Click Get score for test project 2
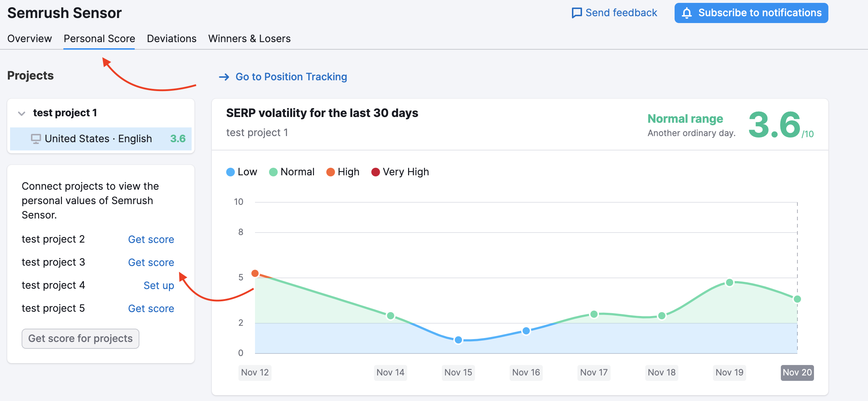The image size is (868, 401). click(151, 239)
